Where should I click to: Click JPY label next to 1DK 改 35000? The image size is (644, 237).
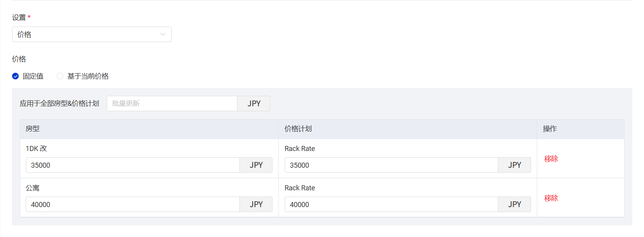(256, 165)
